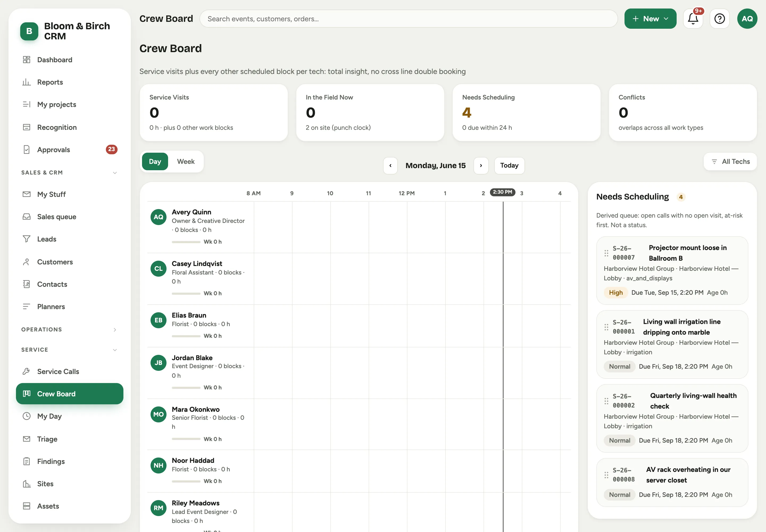Open the Projector mount loose in Ballroom B card
The image size is (766, 532).
click(x=672, y=270)
